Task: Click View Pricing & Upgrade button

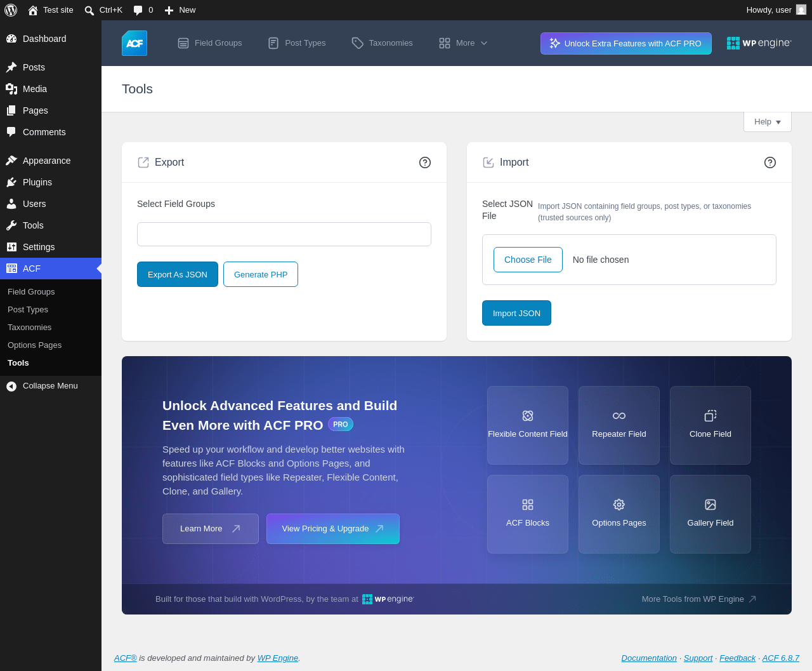Action: pos(333,529)
